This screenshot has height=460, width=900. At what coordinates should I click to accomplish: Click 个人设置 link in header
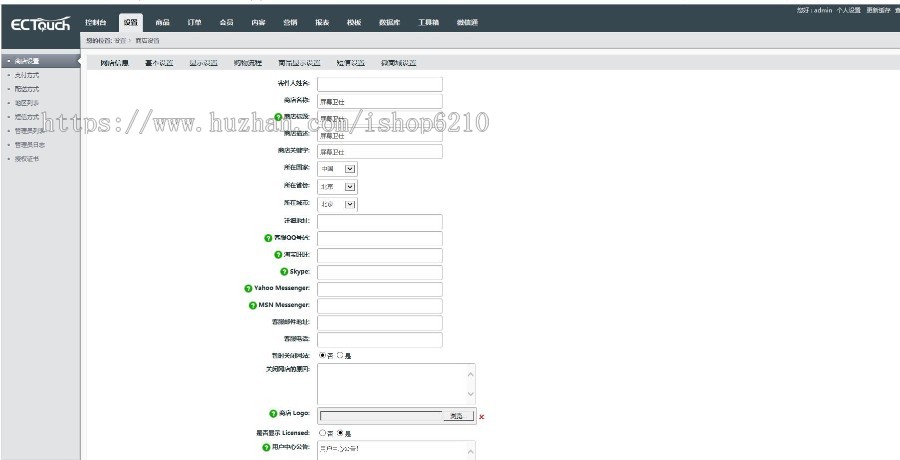pyautogui.click(x=848, y=10)
